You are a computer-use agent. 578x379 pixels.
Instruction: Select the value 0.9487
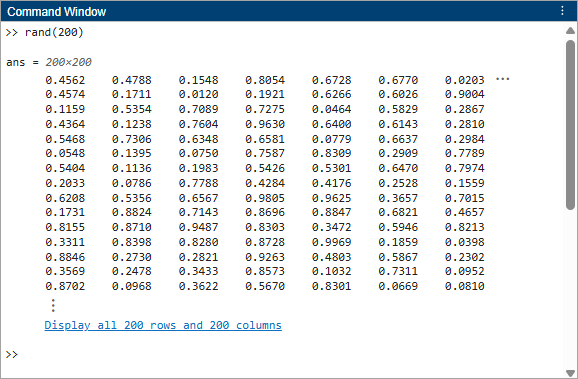point(199,227)
